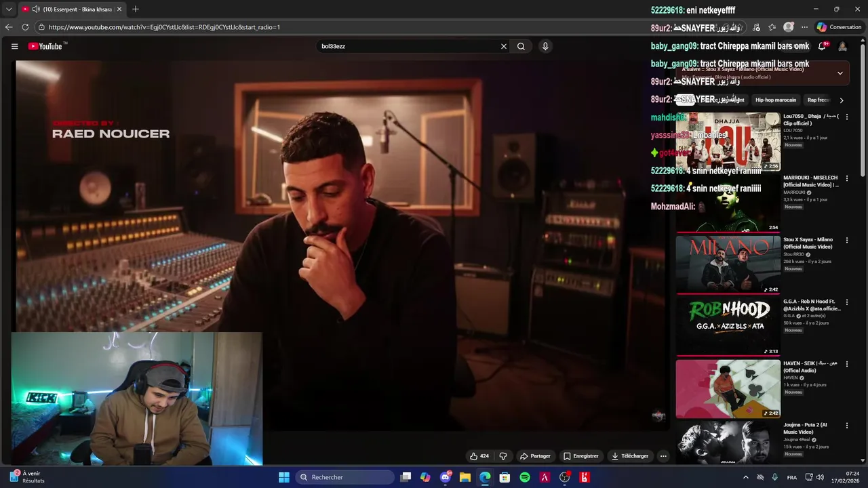Open Microsoft Store from the taskbar

tap(505, 477)
